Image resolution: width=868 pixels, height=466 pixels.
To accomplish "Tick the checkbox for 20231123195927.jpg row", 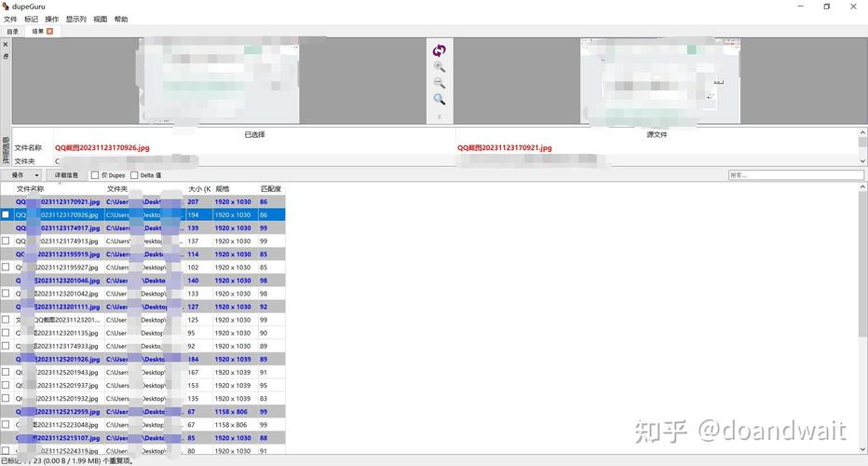I will click(6, 267).
